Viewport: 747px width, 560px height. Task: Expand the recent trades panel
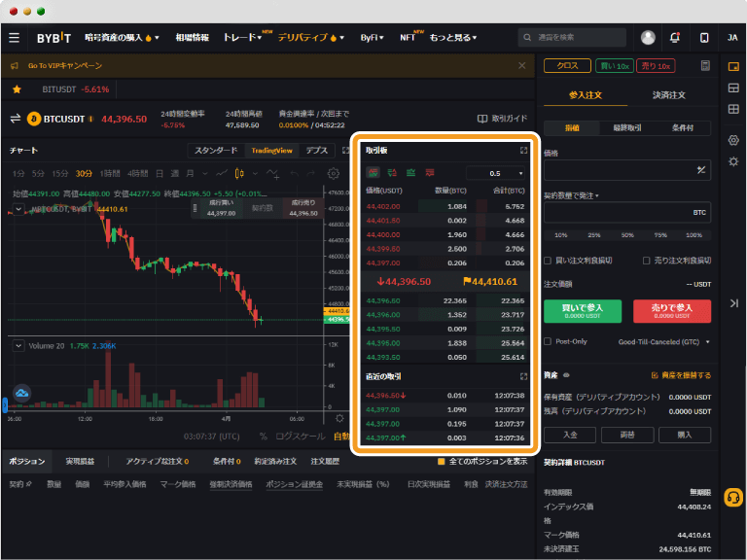523,376
